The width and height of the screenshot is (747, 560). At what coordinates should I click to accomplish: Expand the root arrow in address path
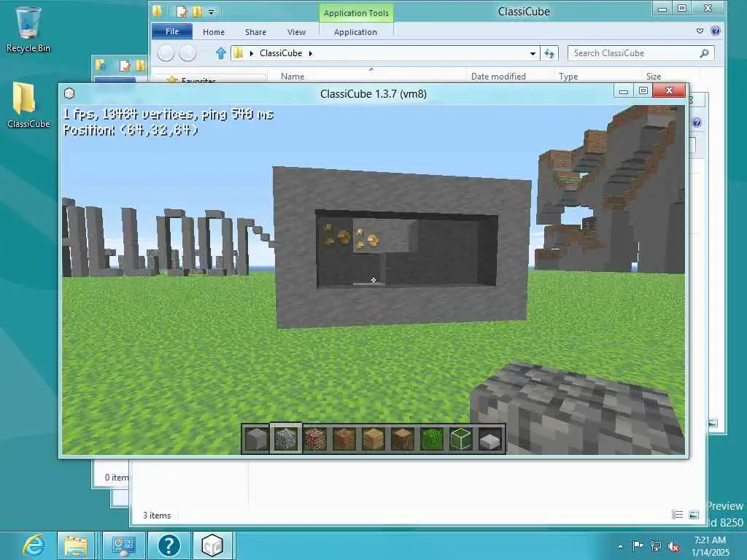[x=252, y=53]
